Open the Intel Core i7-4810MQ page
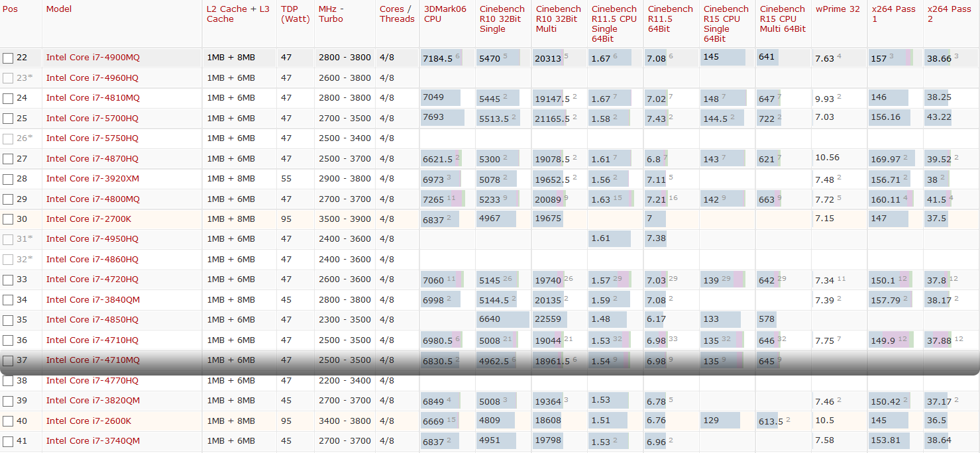980x453 pixels. point(93,98)
